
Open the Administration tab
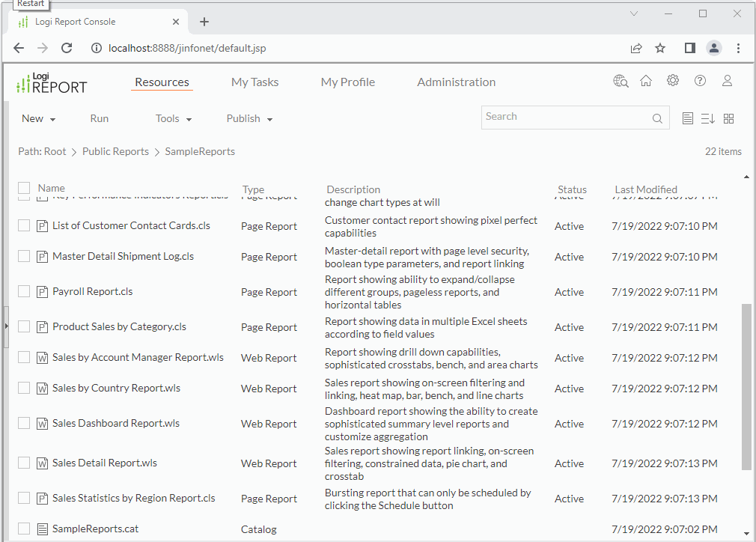pyautogui.click(x=456, y=82)
